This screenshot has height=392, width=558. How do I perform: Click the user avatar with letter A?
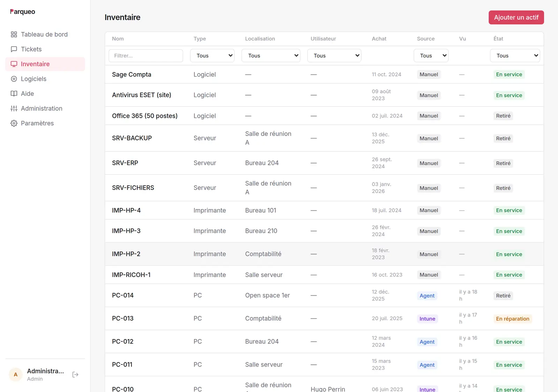[x=15, y=375]
